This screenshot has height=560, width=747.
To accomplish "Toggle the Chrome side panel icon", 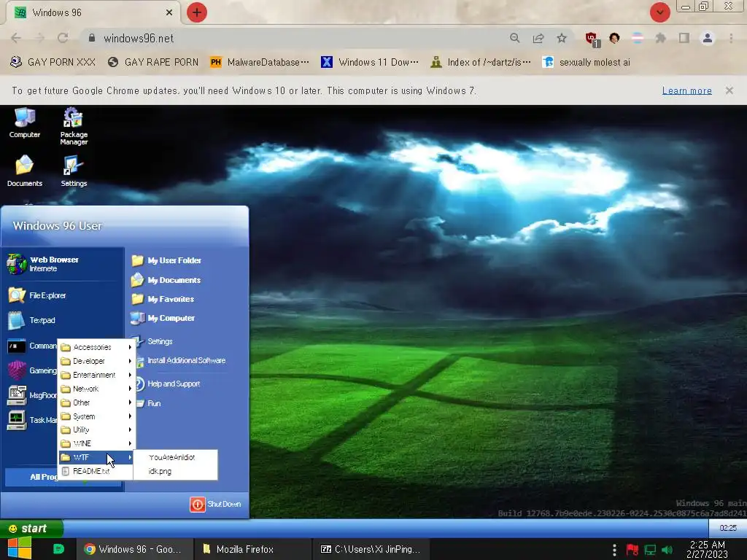I will [684, 38].
